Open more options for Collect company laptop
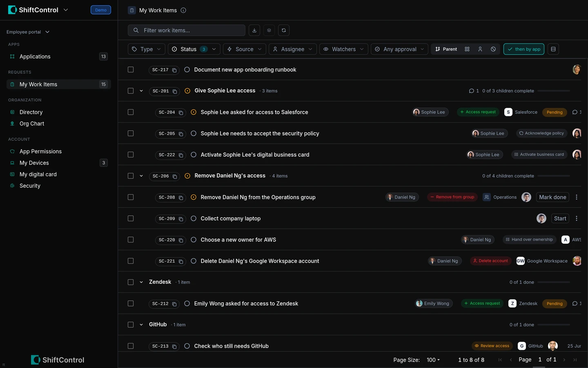Viewport: 588px width, 368px height. pos(577,218)
